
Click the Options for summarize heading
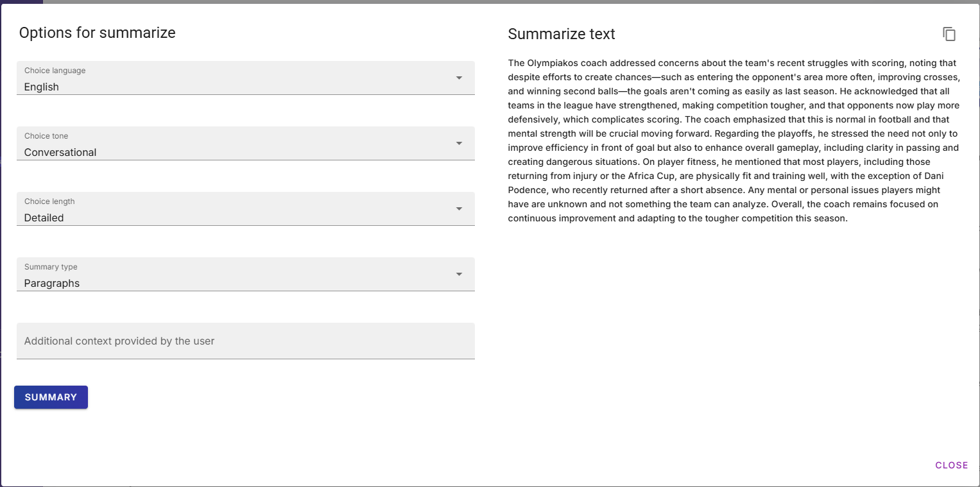97,33
